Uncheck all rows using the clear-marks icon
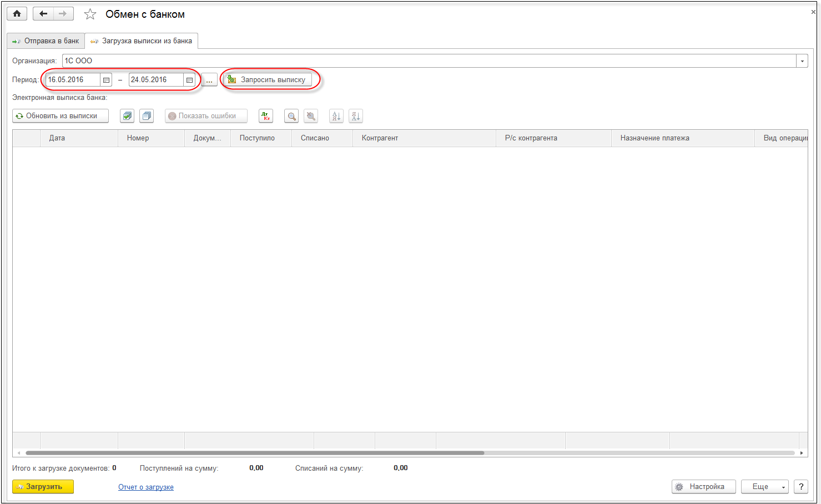This screenshot has width=821, height=504. [147, 116]
